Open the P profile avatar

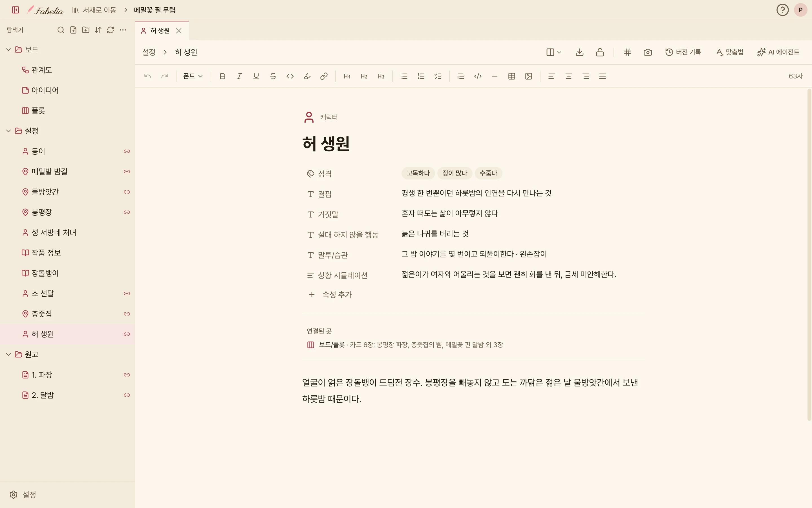(x=801, y=10)
